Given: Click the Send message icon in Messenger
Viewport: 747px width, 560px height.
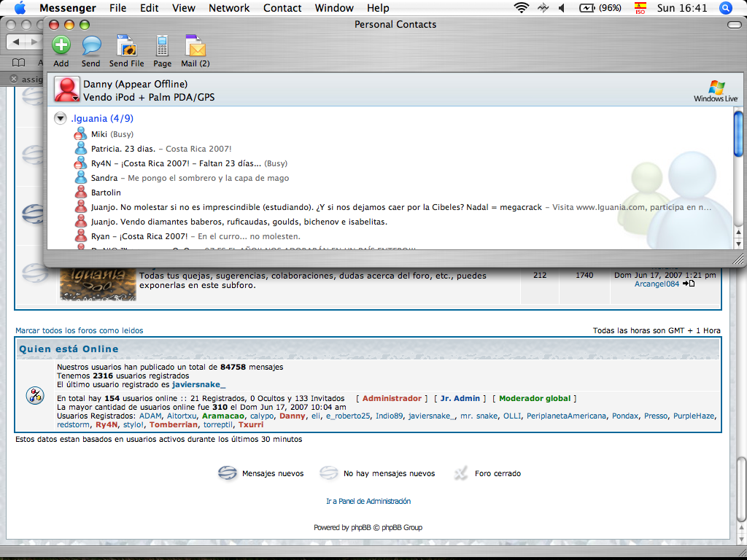Looking at the screenshot, I should tap(91, 46).
